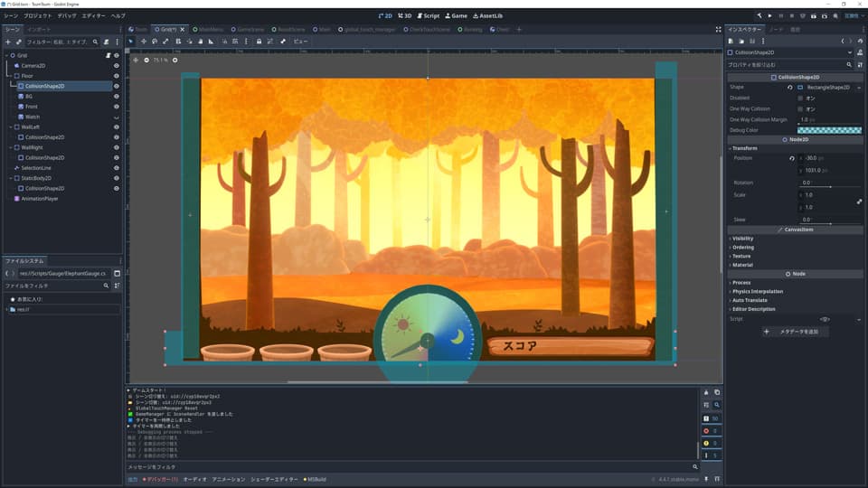The width and height of the screenshot is (868, 488).
Task: Click the lock selected node icon
Action: pos(259,42)
